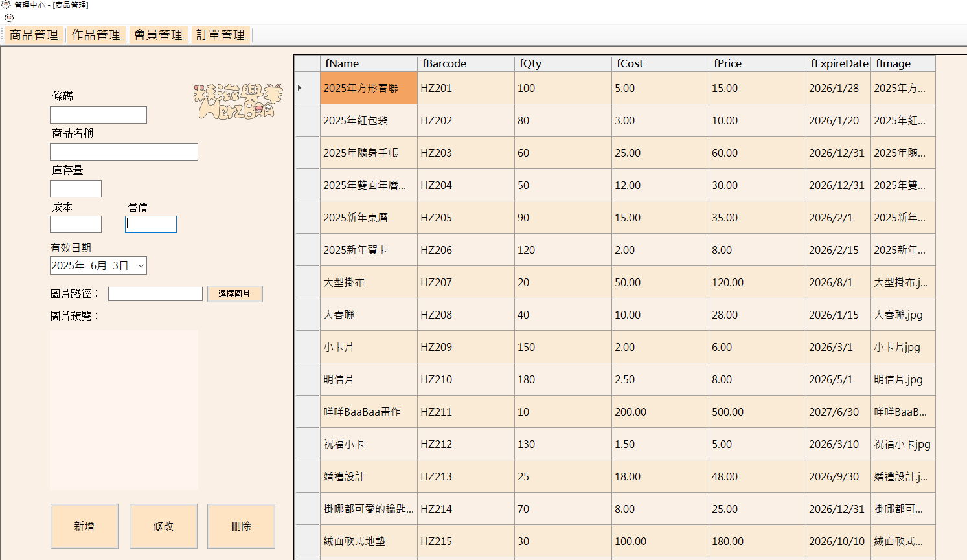Image resolution: width=967 pixels, height=560 pixels.
Task: Expand the 有效日期 date picker dropdown
Action: (141, 266)
